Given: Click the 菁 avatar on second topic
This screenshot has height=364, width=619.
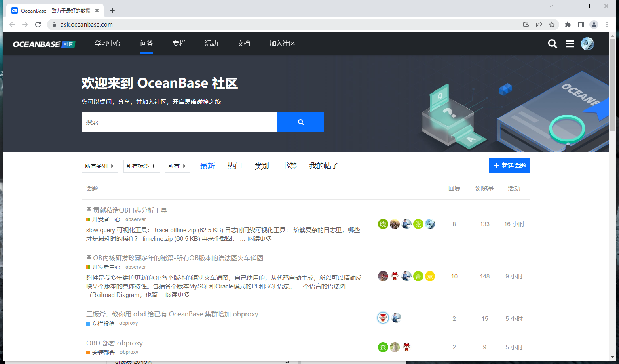Looking at the screenshot, I should [x=418, y=276].
